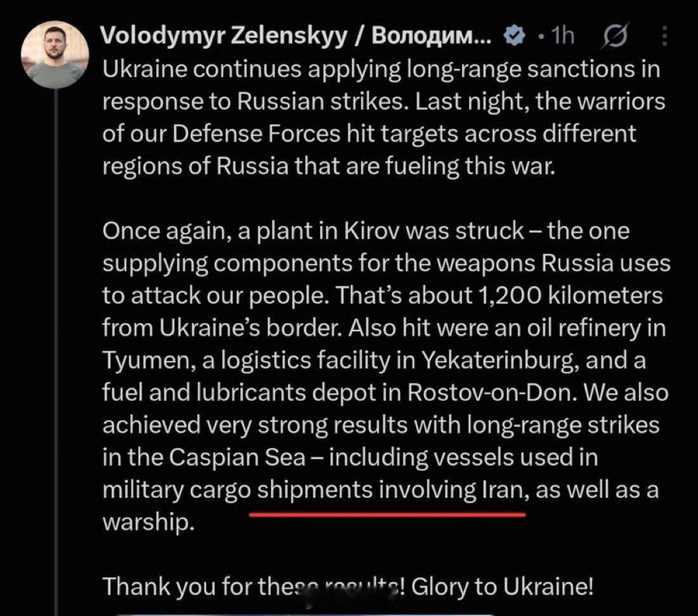The width and height of the screenshot is (698, 616).
Task: Click the Glory to Ukraine! sentence
Action: click(x=502, y=586)
